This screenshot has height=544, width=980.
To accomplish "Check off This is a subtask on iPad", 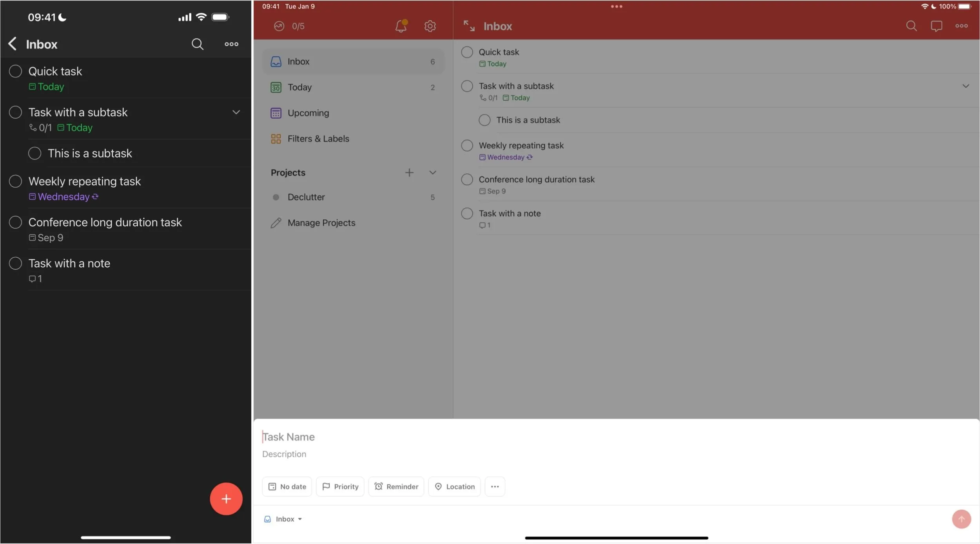I will coord(485,120).
